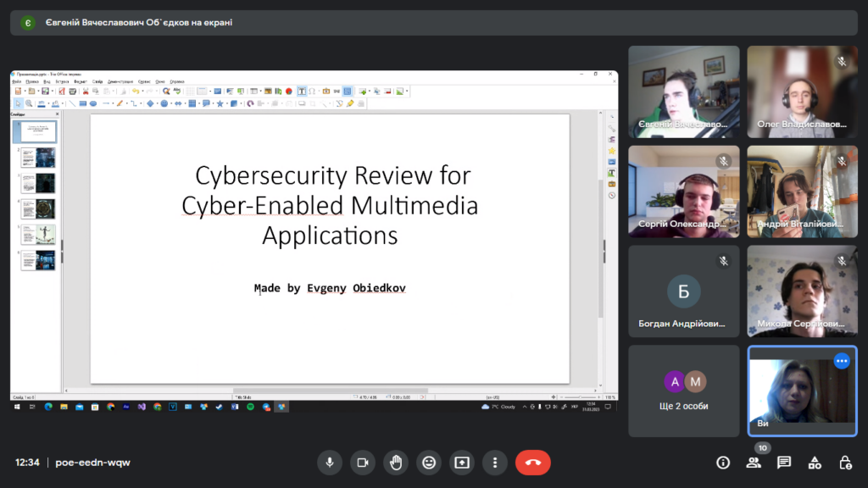Open blue options menu on your video tile
868x488 pixels.
pyautogui.click(x=842, y=361)
